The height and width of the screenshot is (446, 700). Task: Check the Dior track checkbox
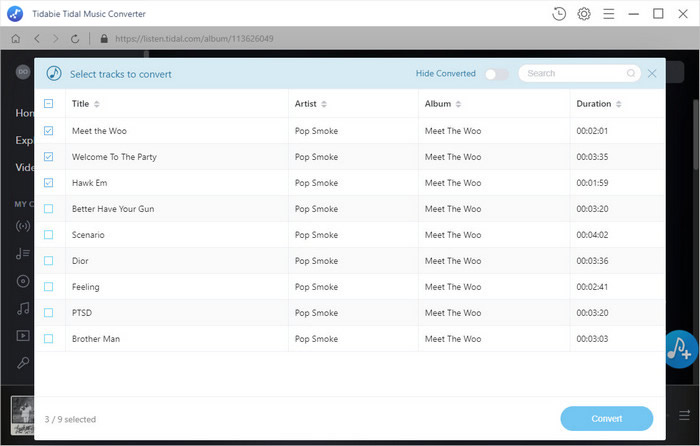(x=49, y=261)
